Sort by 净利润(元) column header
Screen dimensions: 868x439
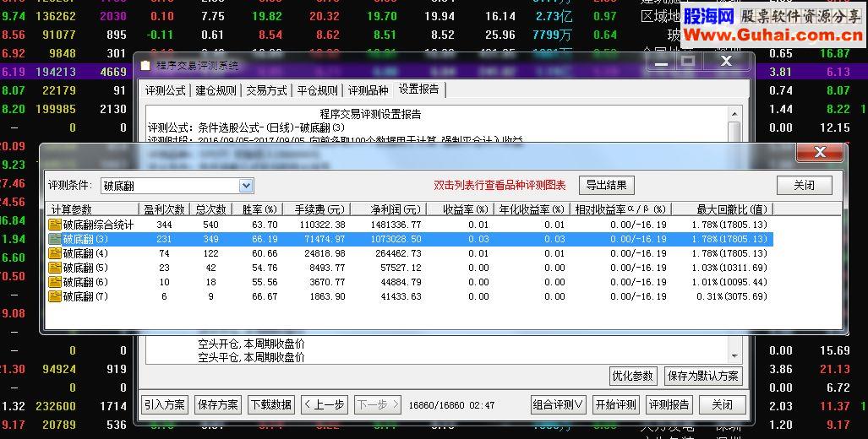click(x=388, y=209)
